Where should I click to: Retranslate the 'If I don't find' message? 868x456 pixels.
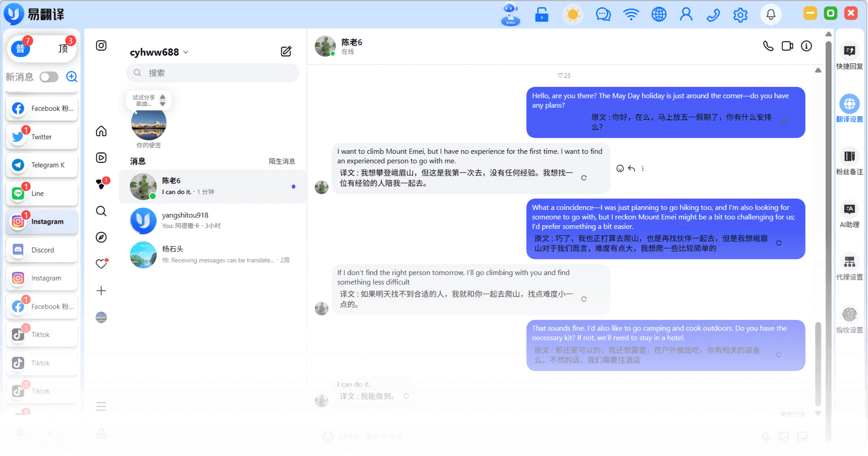coord(584,299)
